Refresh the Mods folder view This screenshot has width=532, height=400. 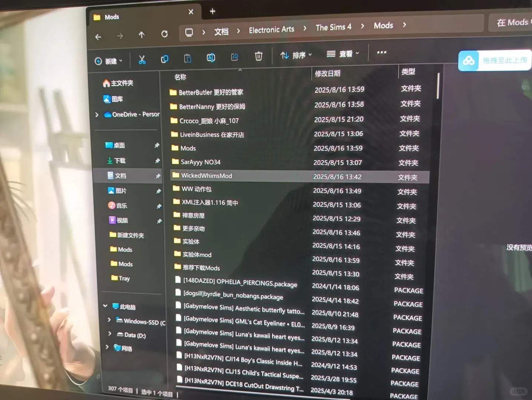tap(164, 34)
